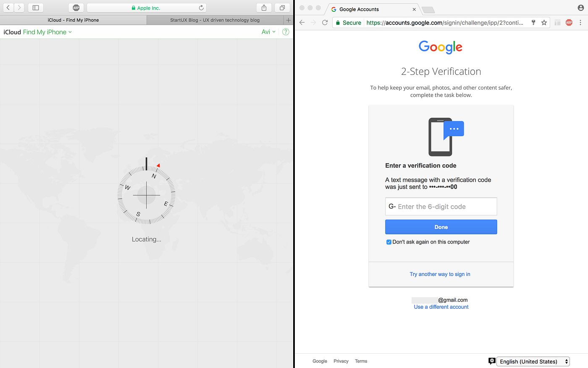The height and width of the screenshot is (368, 588).
Task: Toggle the Safari sidebar icon
Action: 35,8
